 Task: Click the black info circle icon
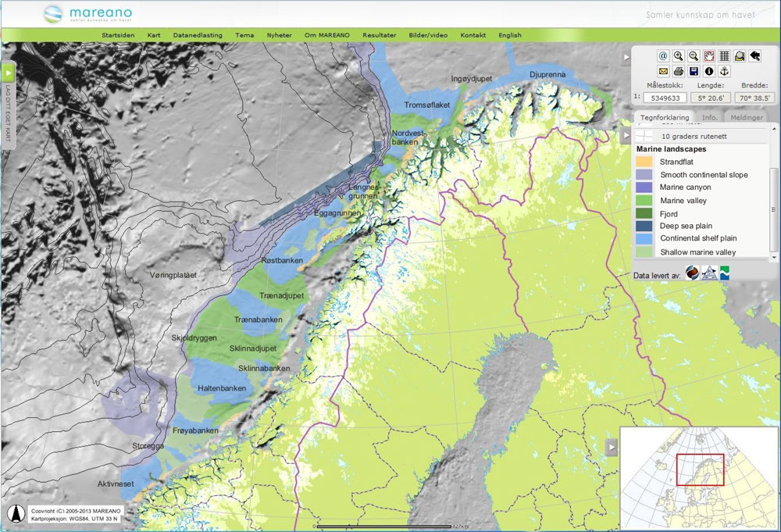click(709, 72)
